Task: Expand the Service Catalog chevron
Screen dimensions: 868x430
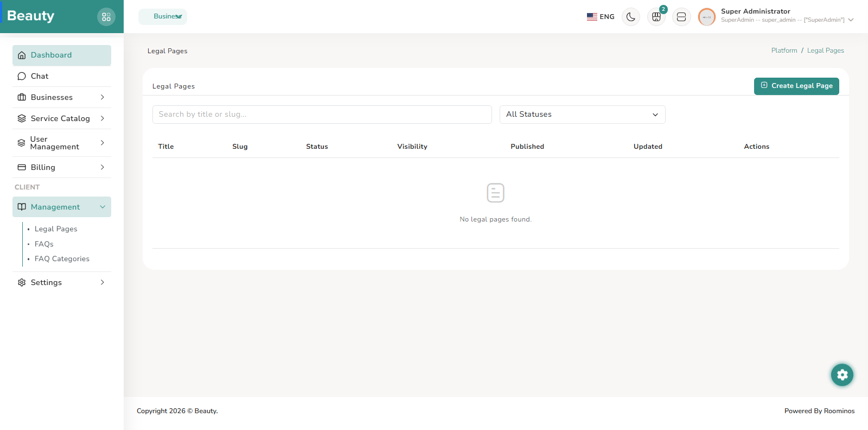Action: [102, 118]
